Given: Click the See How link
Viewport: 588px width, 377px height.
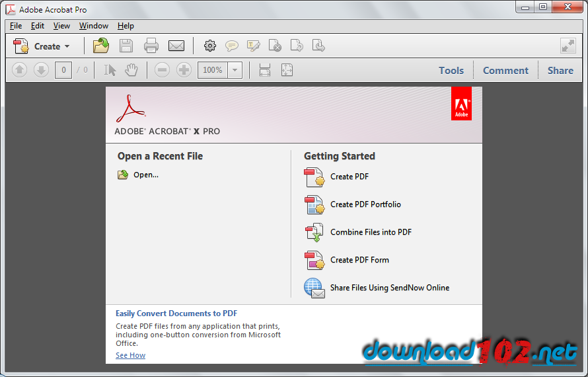Looking at the screenshot, I should (131, 355).
